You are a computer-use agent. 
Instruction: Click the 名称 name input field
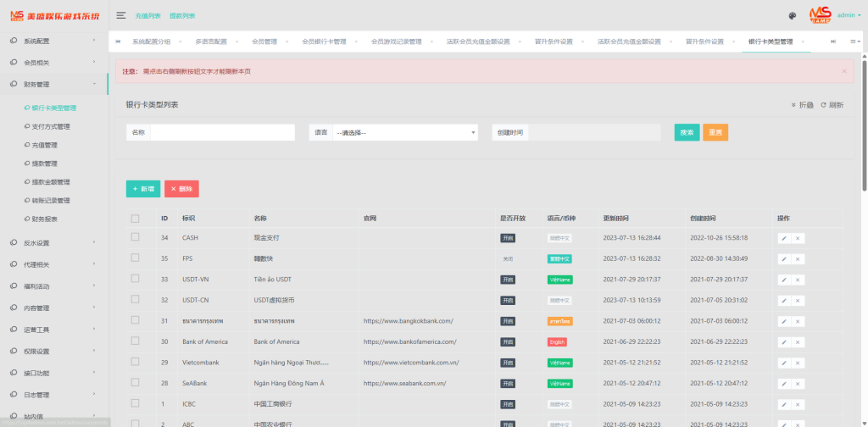(x=222, y=133)
